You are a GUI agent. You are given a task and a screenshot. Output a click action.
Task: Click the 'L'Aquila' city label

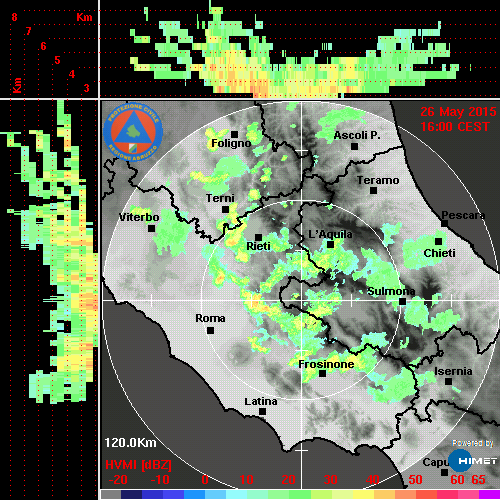point(330,234)
